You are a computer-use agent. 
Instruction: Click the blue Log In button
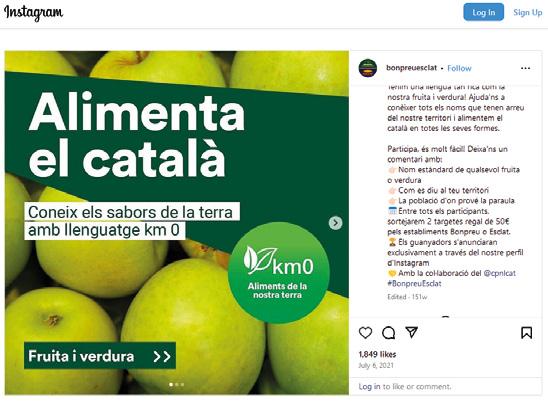(x=483, y=12)
